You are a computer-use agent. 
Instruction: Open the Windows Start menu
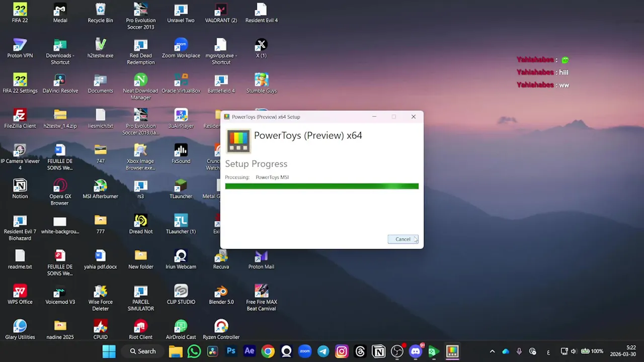[109, 351]
